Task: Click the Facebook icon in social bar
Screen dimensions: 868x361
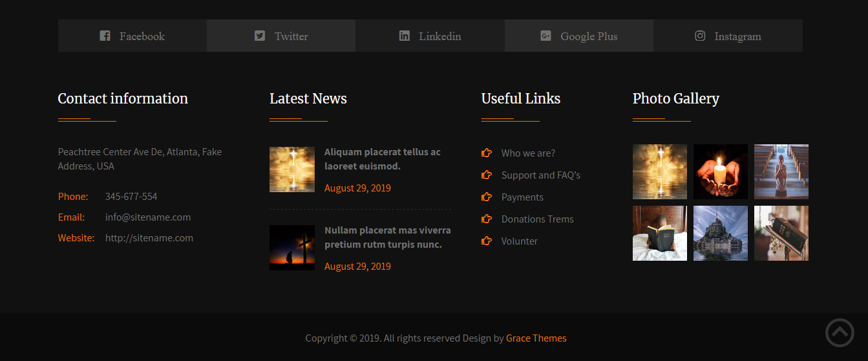Action: [105, 36]
